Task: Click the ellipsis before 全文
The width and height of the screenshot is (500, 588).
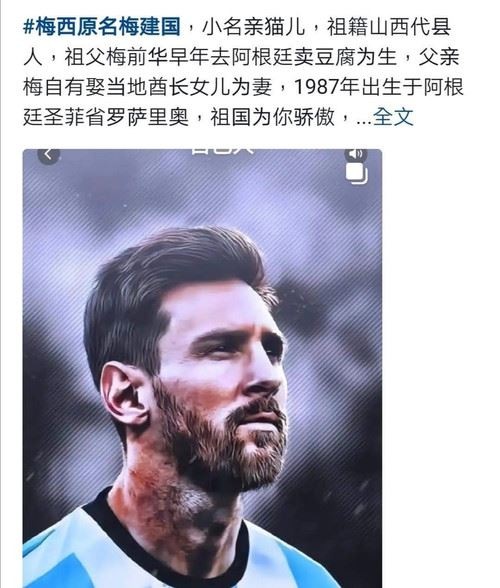Action: pos(363,119)
